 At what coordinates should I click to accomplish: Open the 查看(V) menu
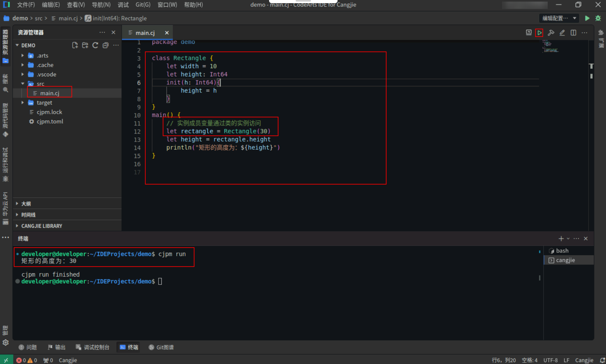pos(76,5)
